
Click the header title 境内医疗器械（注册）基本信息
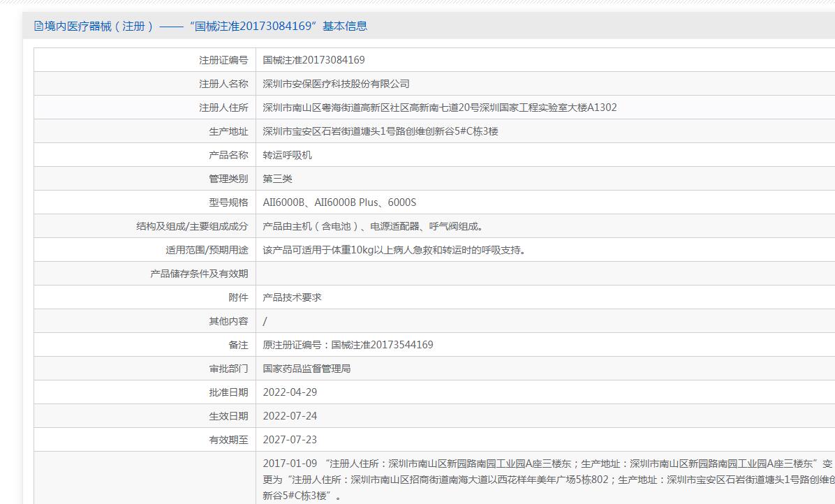coord(206,26)
